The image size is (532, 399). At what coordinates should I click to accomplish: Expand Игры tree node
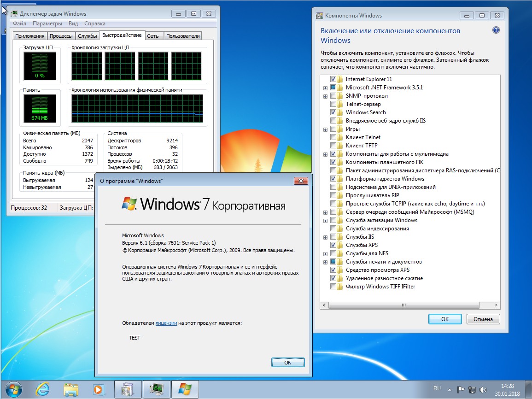[x=325, y=129]
